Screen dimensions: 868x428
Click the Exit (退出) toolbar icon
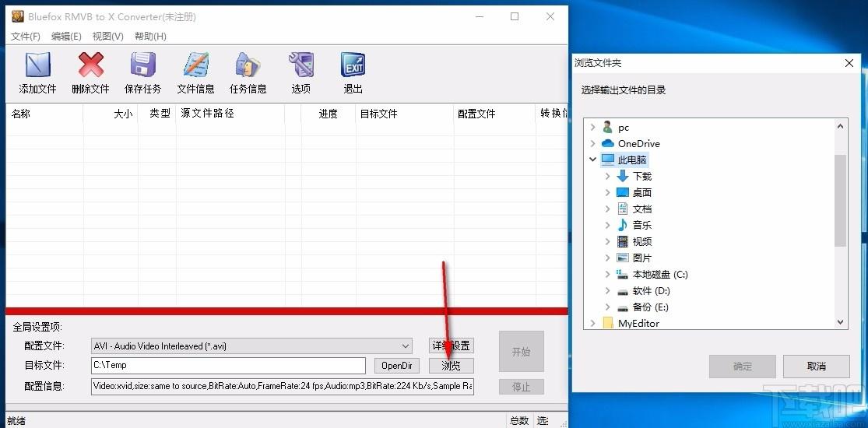(353, 65)
